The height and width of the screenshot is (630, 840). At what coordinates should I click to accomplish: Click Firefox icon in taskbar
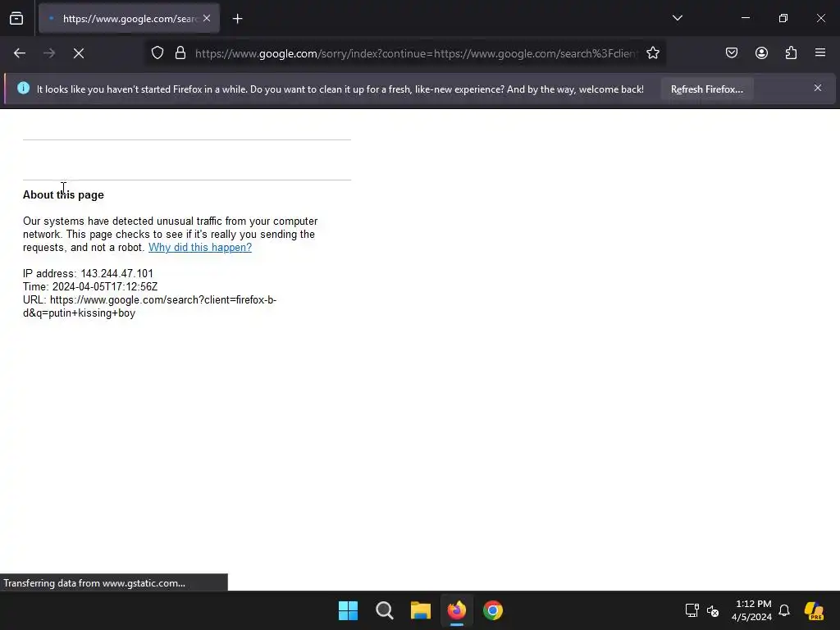pos(456,610)
